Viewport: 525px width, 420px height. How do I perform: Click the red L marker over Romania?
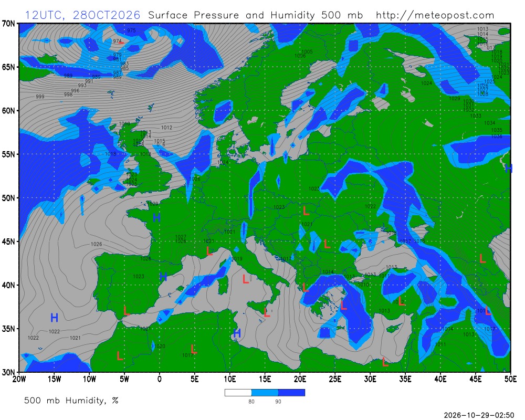[327, 244]
